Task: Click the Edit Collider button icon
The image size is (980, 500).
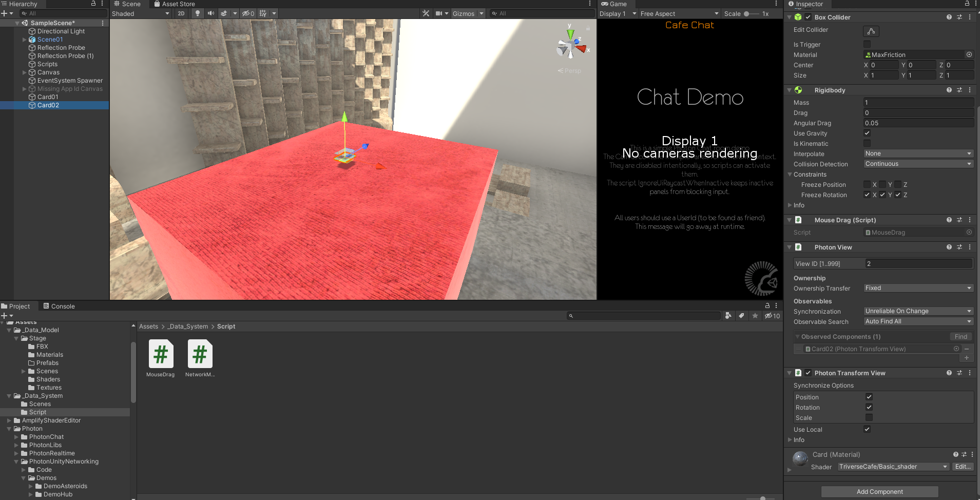Action: (x=871, y=31)
